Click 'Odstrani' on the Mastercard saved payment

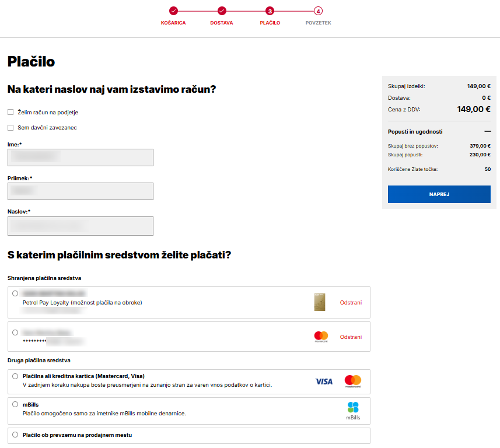[350, 336]
